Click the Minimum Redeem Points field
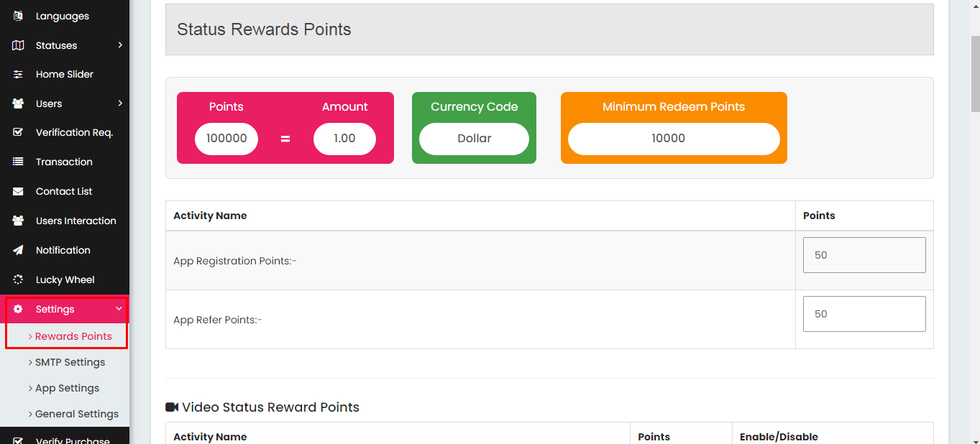Viewport: 980px width, 444px height. (674, 139)
